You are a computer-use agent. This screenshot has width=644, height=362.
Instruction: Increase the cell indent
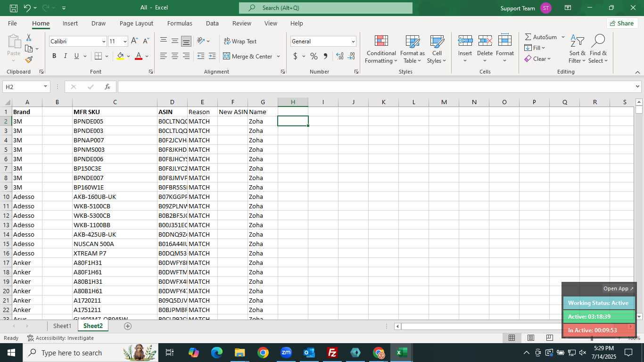point(212,56)
